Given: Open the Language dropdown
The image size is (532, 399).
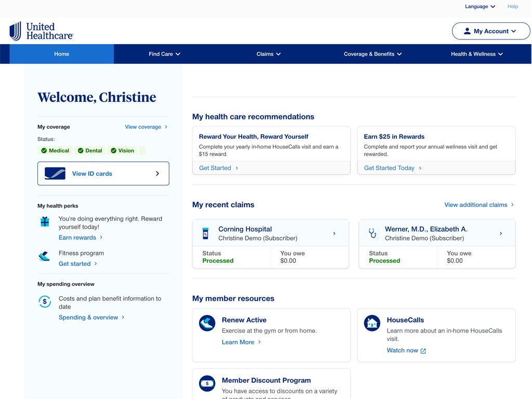Looking at the screenshot, I should [480, 7].
